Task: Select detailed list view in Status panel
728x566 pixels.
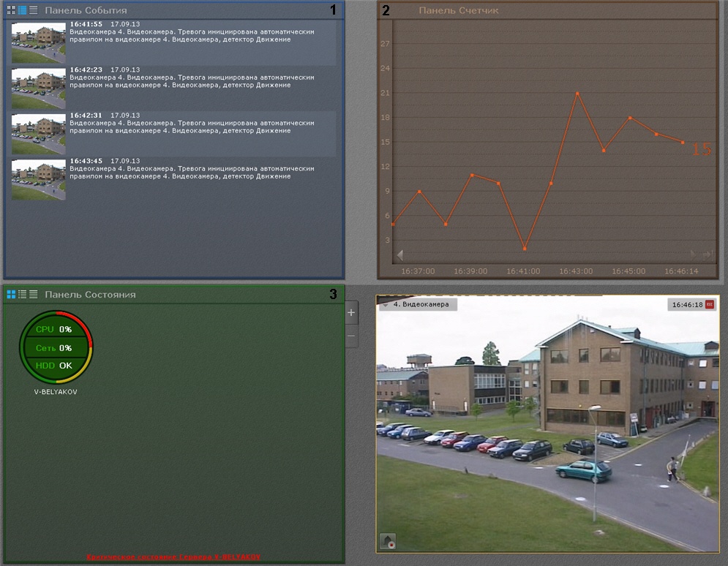Action: coord(22,294)
